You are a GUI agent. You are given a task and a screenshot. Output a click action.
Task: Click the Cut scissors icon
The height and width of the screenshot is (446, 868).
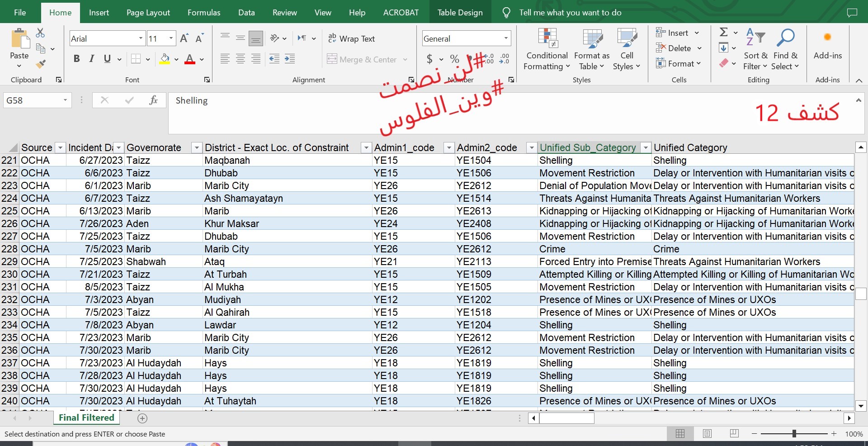click(40, 33)
